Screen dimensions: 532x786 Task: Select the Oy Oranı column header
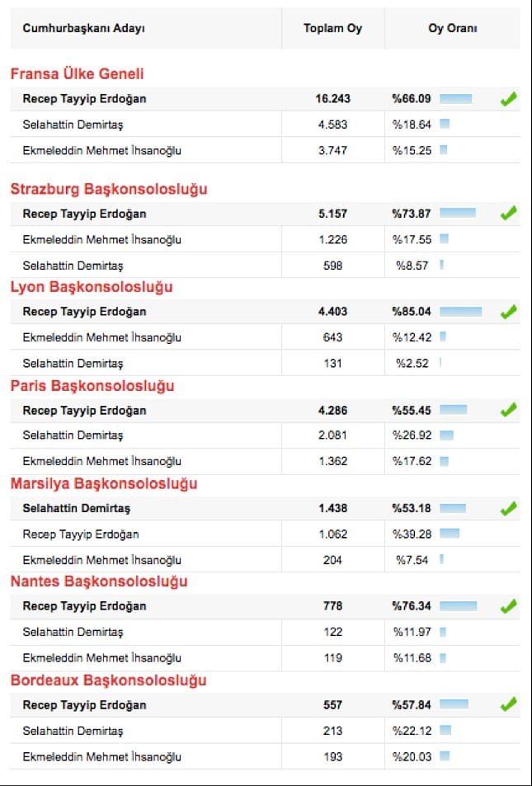(x=452, y=29)
